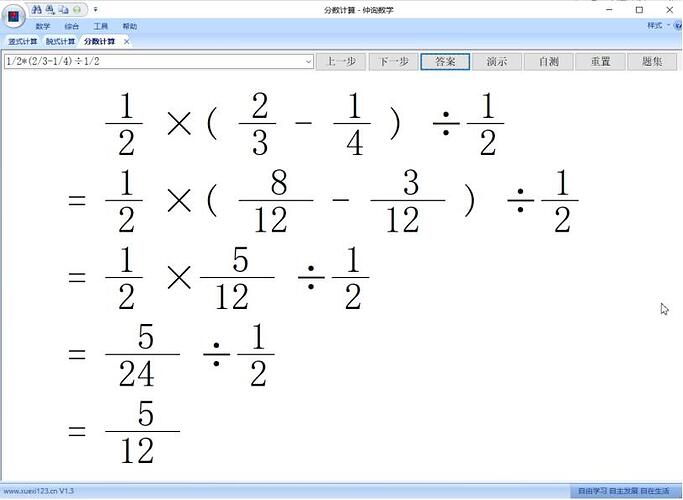Click the second quick-access icon with small arrow
683x500 pixels.
[x=51, y=9]
